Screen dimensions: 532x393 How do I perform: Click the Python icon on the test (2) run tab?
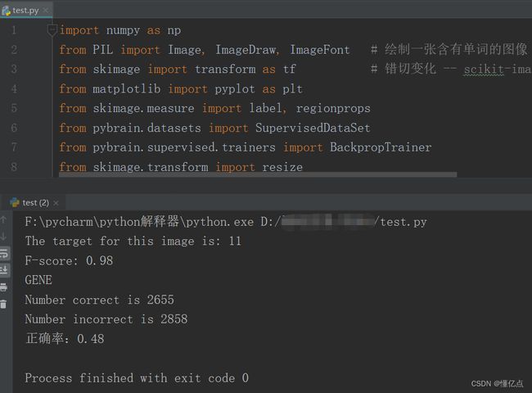[14, 202]
